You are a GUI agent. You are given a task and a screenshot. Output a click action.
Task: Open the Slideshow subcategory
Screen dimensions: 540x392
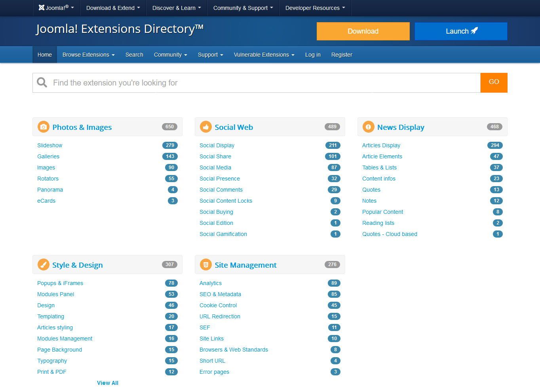pyautogui.click(x=49, y=145)
